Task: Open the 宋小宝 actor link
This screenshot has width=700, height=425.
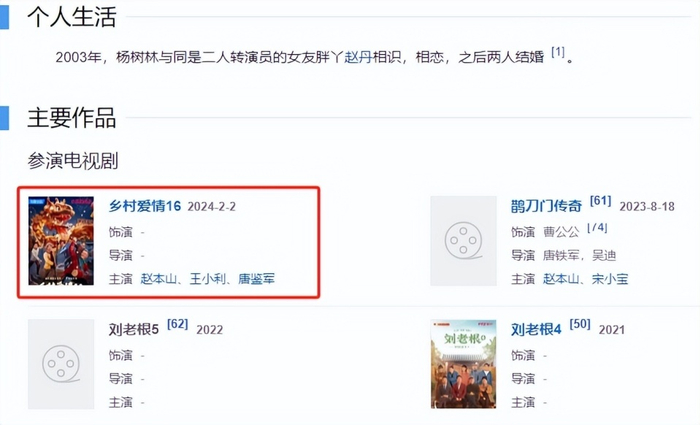Action: [610, 279]
